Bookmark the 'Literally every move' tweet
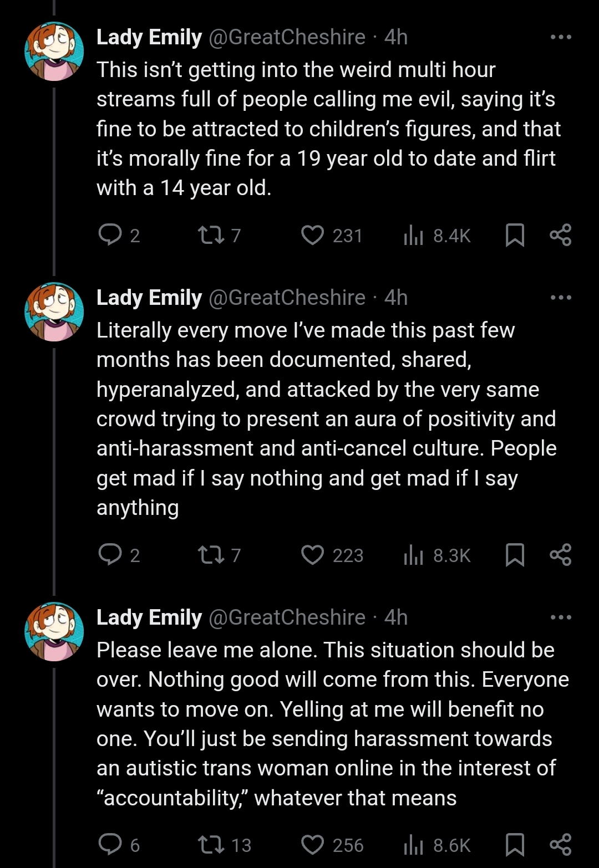The width and height of the screenshot is (599, 868). 515,555
